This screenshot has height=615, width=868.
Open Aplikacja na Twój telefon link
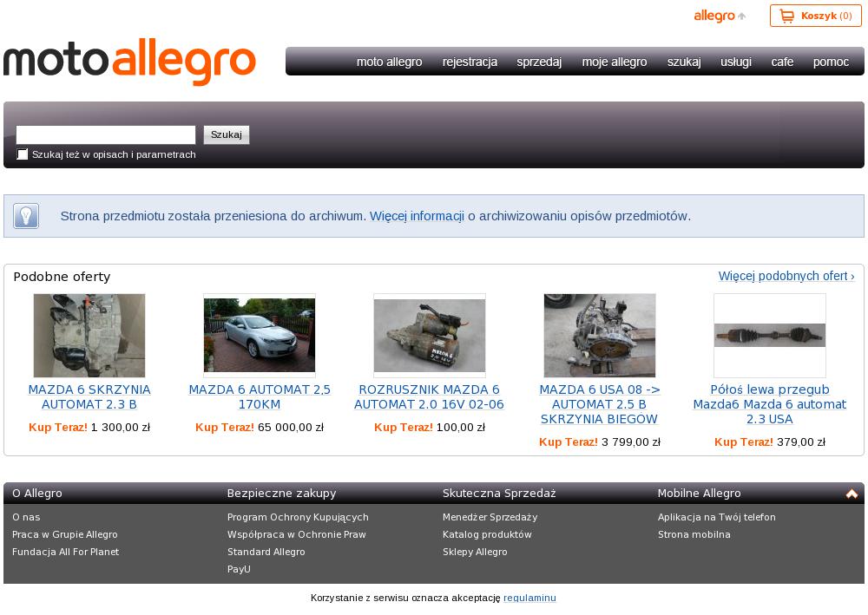[716, 517]
